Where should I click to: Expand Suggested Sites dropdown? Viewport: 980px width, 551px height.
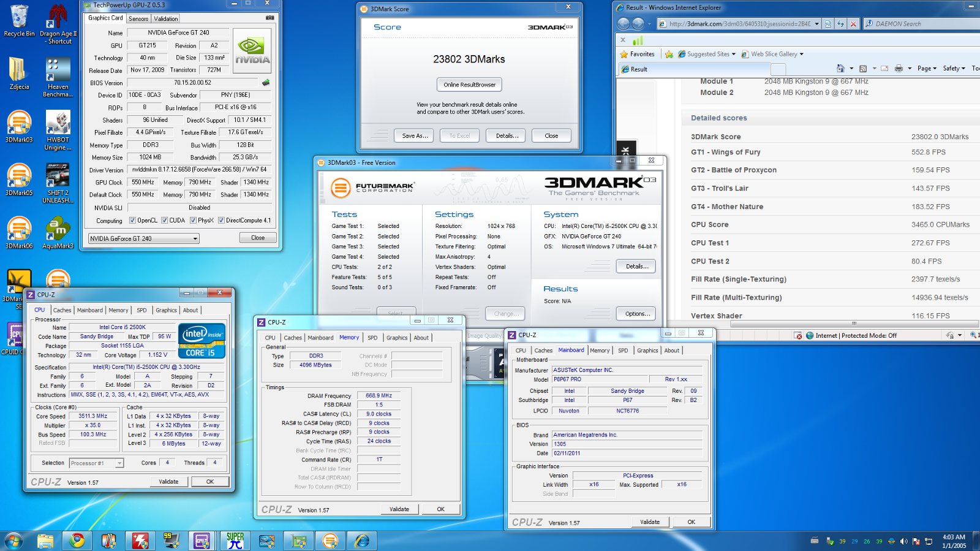click(733, 54)
